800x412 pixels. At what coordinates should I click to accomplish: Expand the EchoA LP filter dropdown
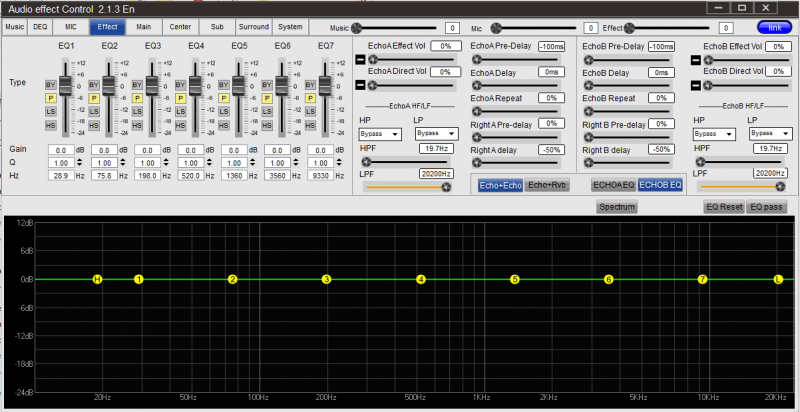(x=435, y=133)
